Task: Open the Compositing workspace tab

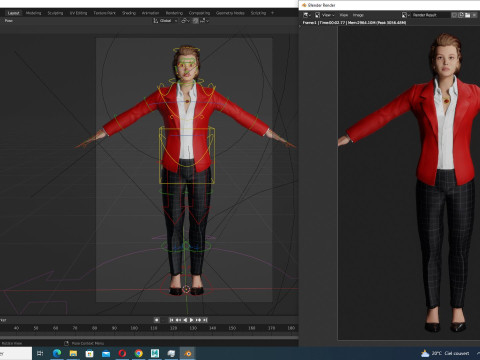Action: click(199, 13)
